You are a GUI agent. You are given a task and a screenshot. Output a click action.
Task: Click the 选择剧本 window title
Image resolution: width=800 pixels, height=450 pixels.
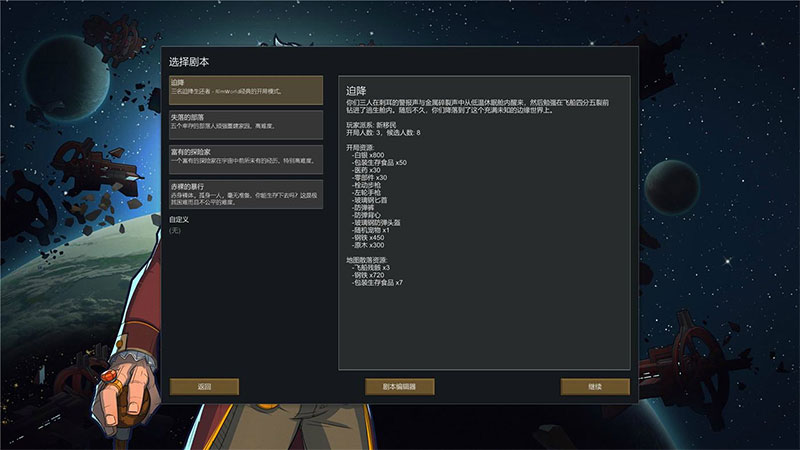click(x=189, y=62)
